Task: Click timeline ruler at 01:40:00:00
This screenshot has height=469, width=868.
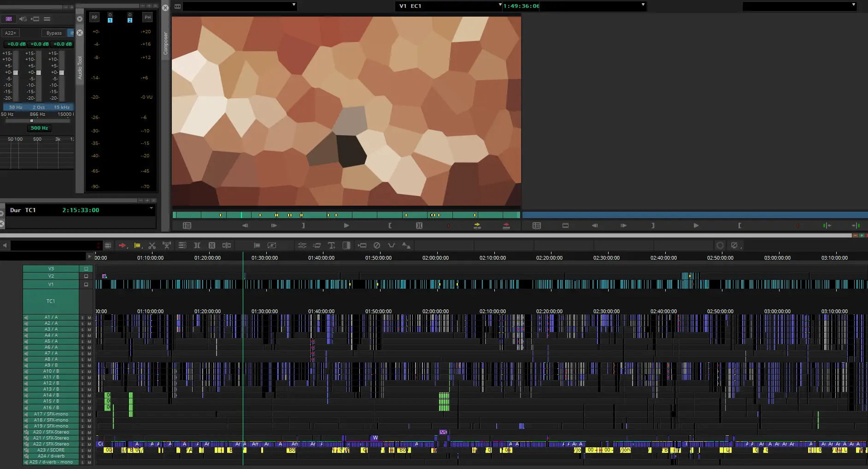Action: pos(321,258)
